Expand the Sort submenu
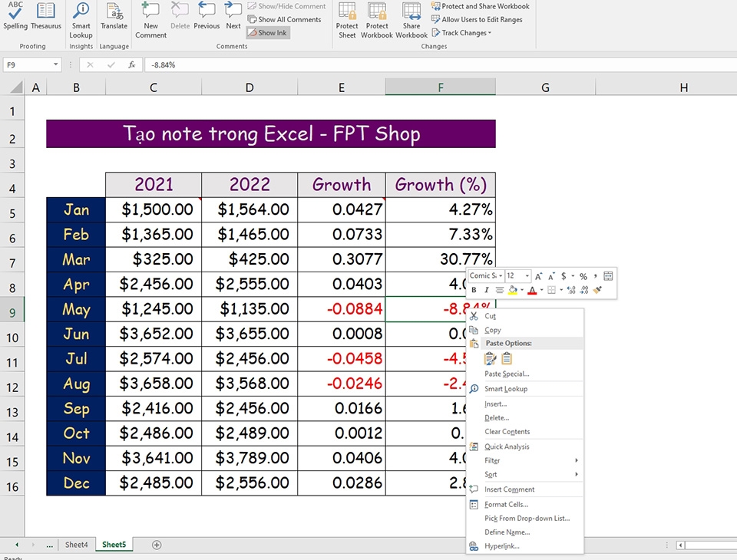 [x=525, y=475]
